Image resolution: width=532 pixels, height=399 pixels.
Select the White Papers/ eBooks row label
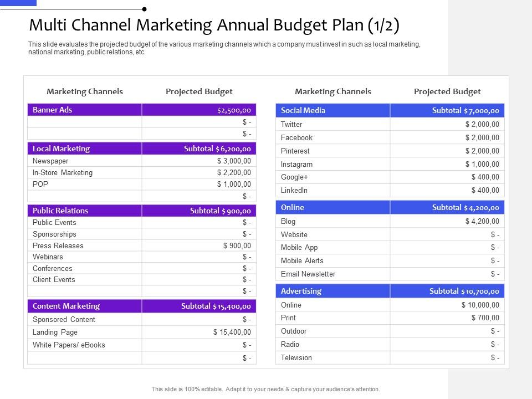click(69, 345)
